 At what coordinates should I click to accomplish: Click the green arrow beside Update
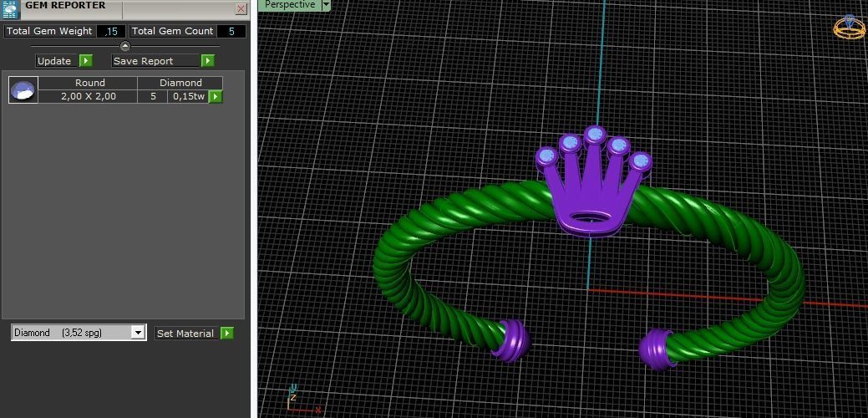point(86,61)
